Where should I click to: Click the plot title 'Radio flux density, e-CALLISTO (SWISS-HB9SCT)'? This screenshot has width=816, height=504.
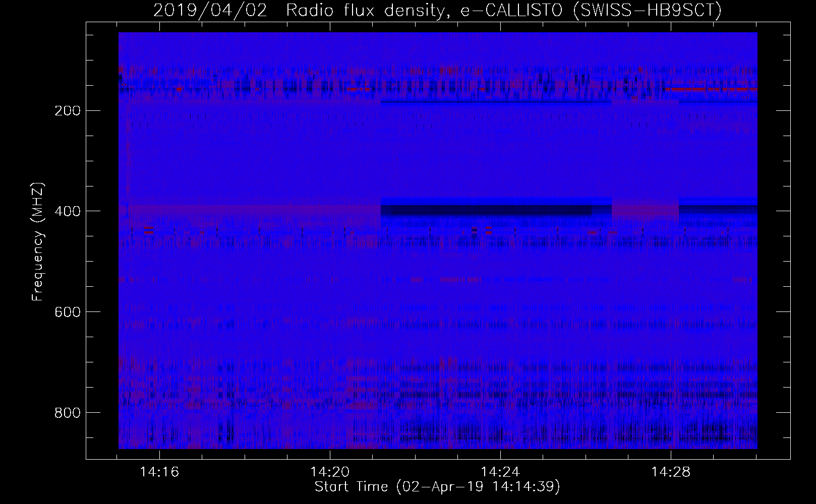[504, 10]
